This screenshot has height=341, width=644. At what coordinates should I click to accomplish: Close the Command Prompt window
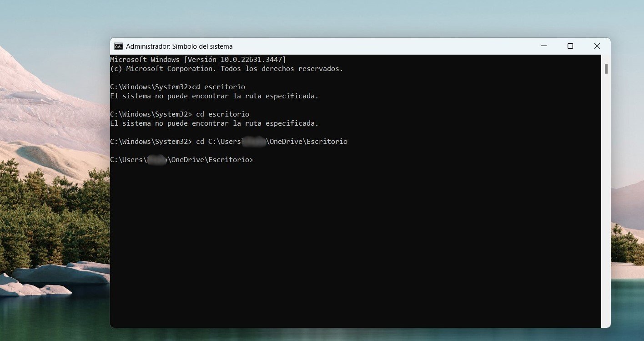point(597,46)
